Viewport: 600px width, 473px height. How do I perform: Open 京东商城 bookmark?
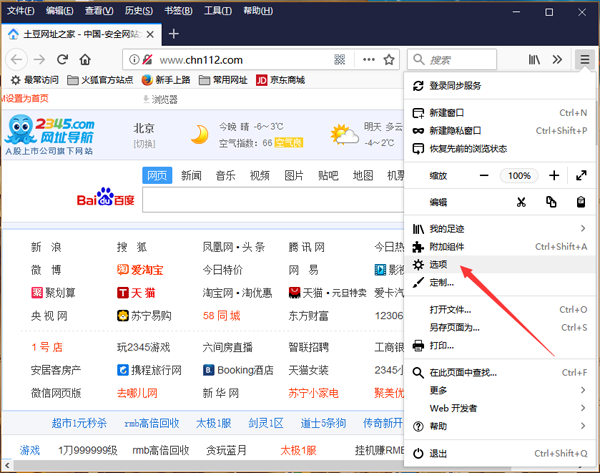[280, 80]
